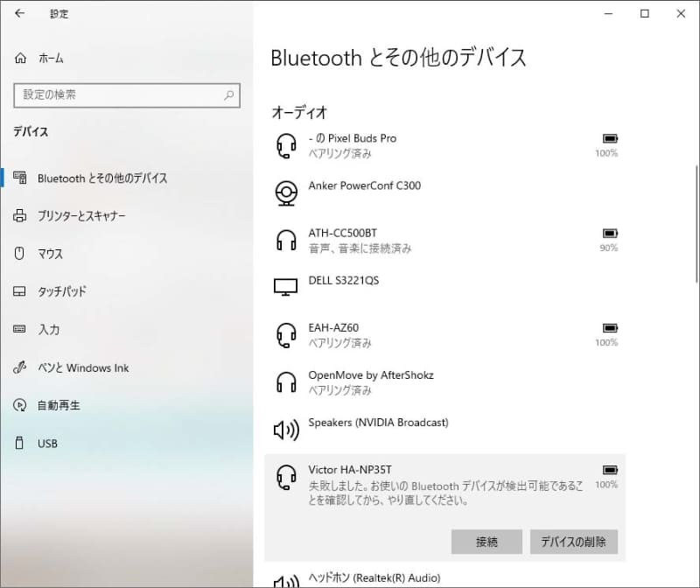Click the デバイス sidebar heading
The width and height of the screenshot is (700, 588).
(31, 132)
